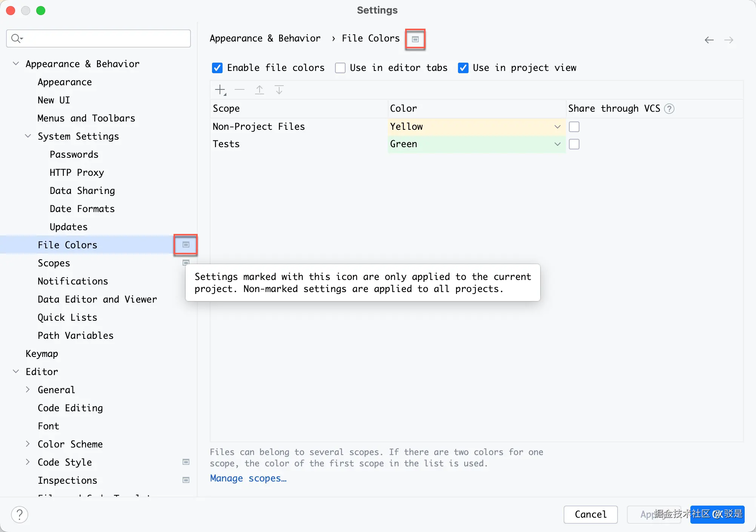Disable the Enable file colors checkbox
Image resolution: width=756 pixels, height=532 pixels.
click(217, 68)
